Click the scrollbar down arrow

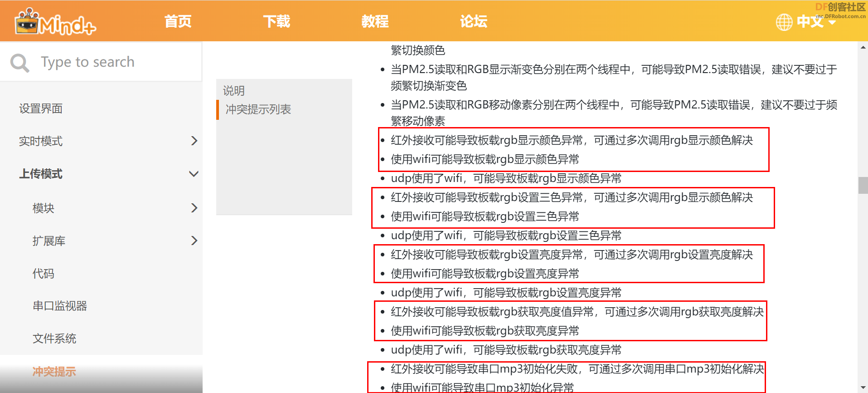coord(863,388)
